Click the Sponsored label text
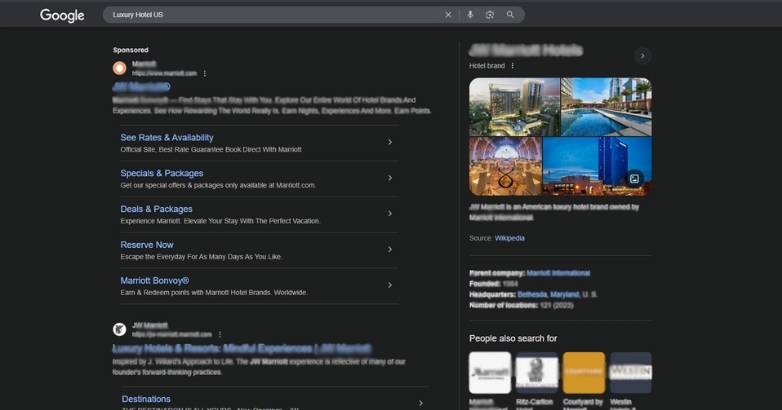Viewport: 782px width, 410px height. pyautogui.click(x=131, y=50)
